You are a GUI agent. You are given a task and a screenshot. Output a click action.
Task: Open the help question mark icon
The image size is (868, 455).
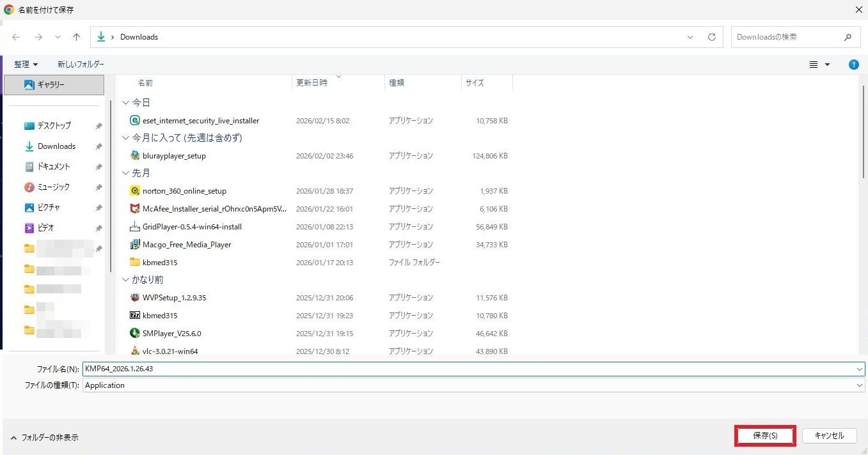point(853,65)
